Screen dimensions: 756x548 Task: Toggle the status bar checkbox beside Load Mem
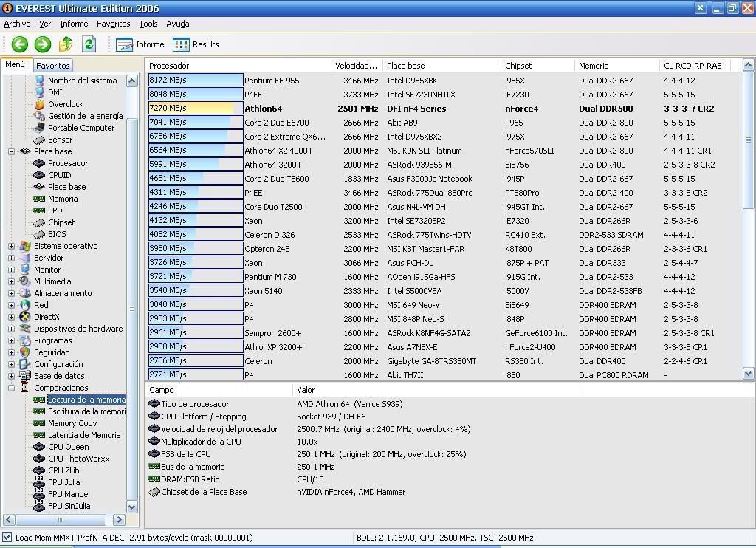click(x=7, y=538)
